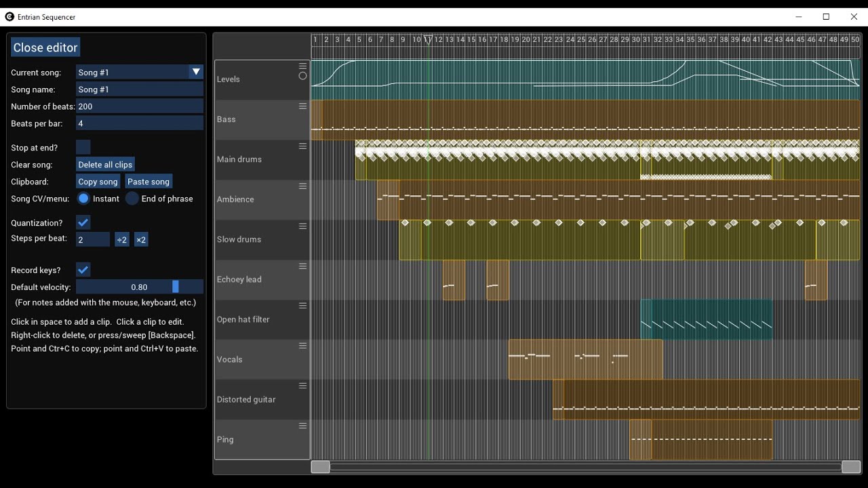Open the Ping track hamburger icon

pyautogui.click(x=302, y=426)
